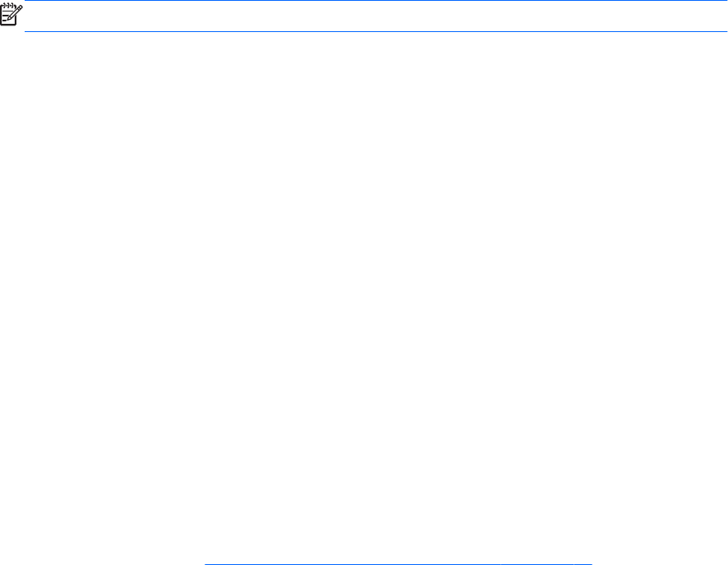Click inside the empty note box

coord(376,16)
